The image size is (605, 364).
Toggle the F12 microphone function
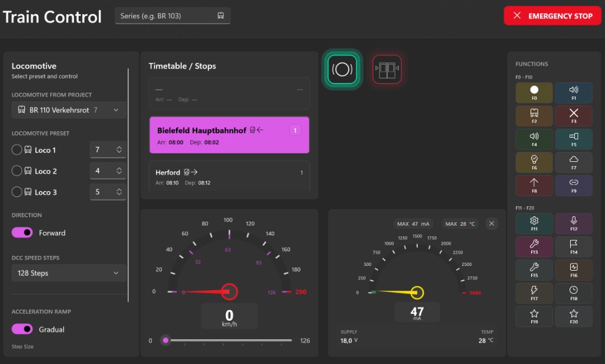[574, 223]
